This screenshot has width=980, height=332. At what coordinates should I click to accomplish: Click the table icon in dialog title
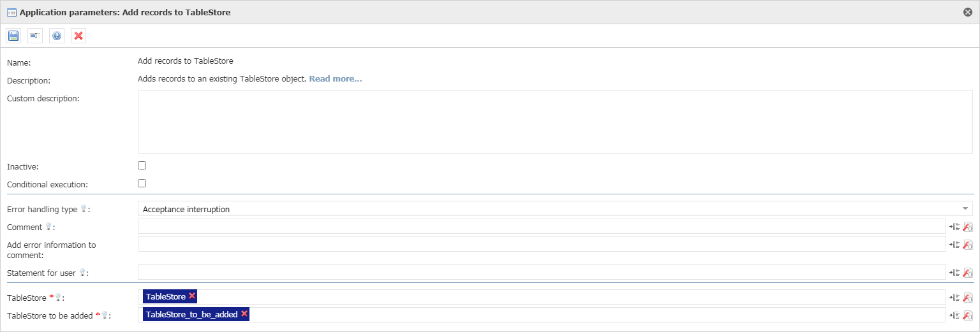click(x=11, y=12)
